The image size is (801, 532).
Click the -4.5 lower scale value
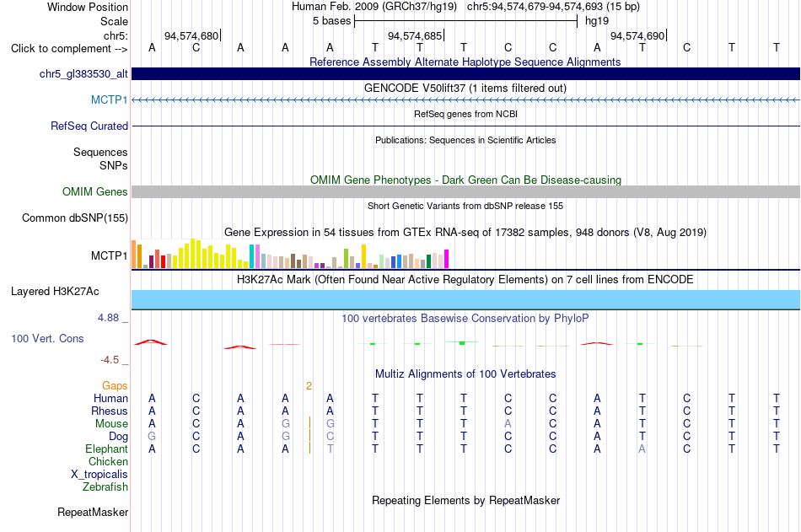[x=110, y=360]
